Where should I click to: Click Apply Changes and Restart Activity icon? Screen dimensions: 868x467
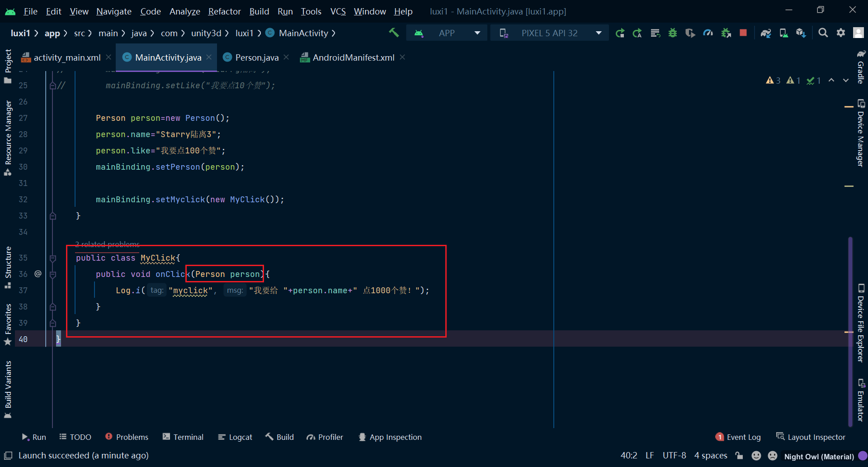637,33
